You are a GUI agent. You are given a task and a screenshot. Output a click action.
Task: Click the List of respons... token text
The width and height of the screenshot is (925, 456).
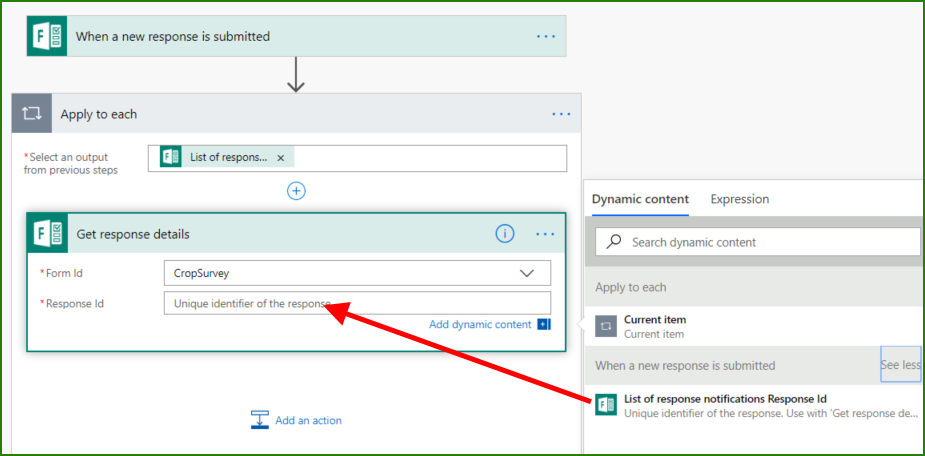228,158
